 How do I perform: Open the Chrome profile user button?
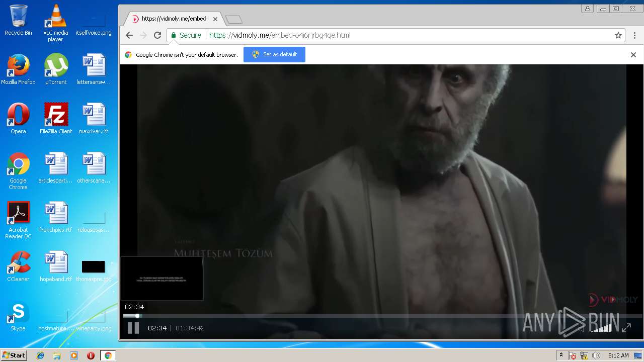click(587, 9)
